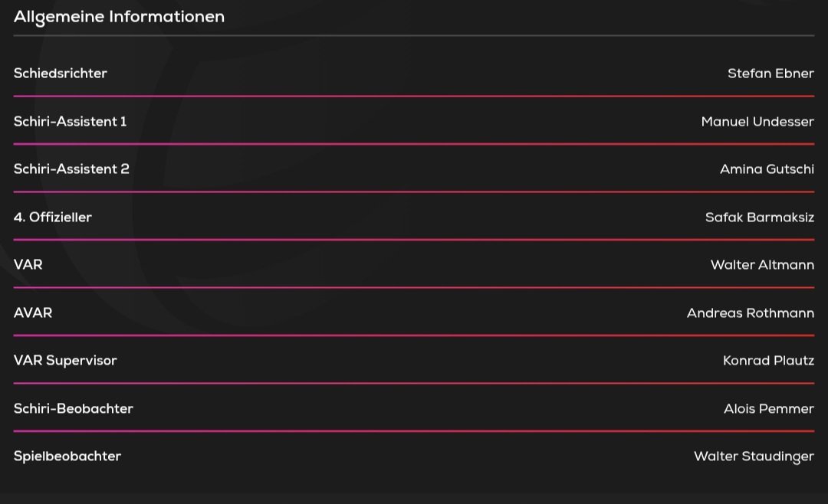Select referee name Stefan Ebner
The image size is (828, 504).
(770, 74)
